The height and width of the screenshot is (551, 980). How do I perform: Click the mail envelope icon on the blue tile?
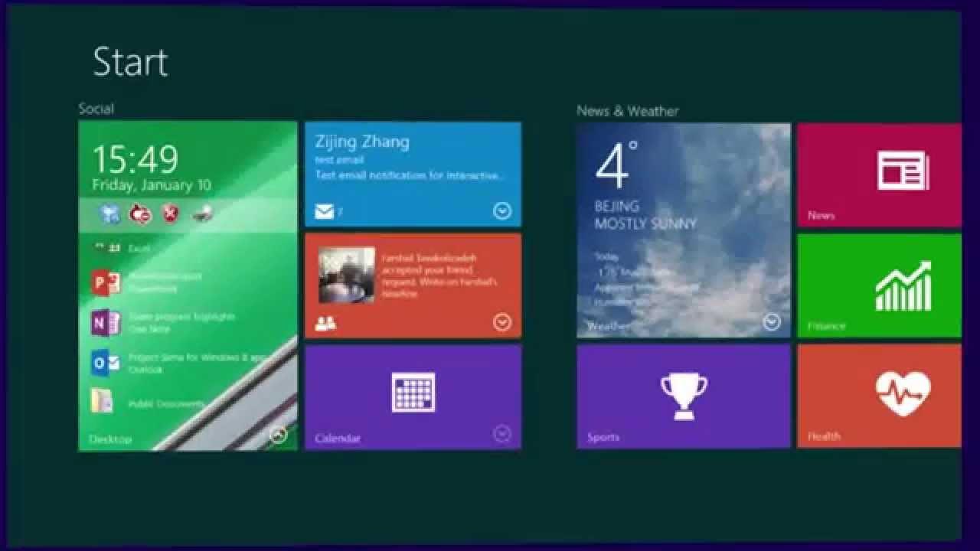(322, 210)
